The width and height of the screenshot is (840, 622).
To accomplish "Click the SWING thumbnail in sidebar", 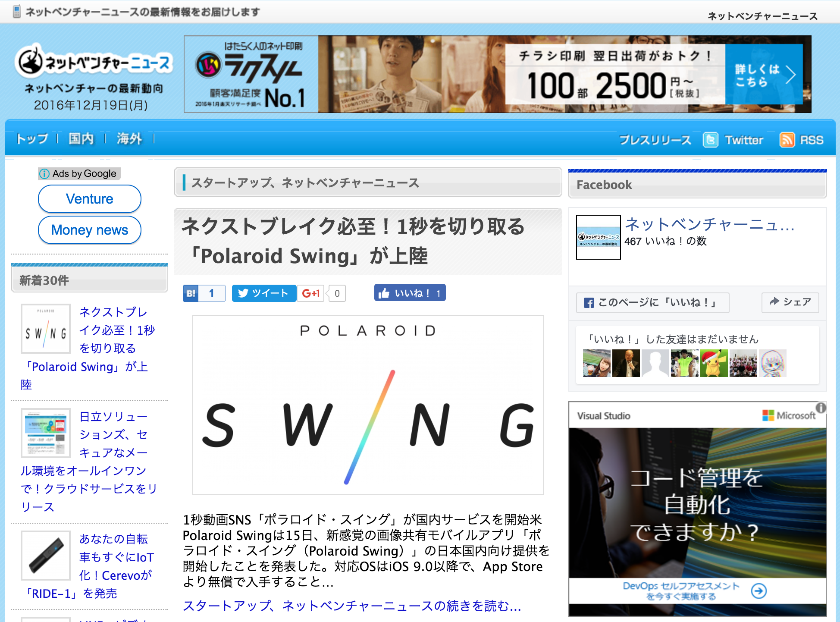I will 46,329.
